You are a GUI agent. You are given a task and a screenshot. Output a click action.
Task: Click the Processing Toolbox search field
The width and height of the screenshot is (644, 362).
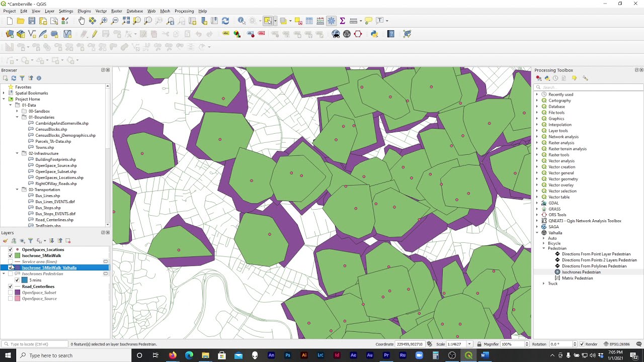tap(589, 87)
